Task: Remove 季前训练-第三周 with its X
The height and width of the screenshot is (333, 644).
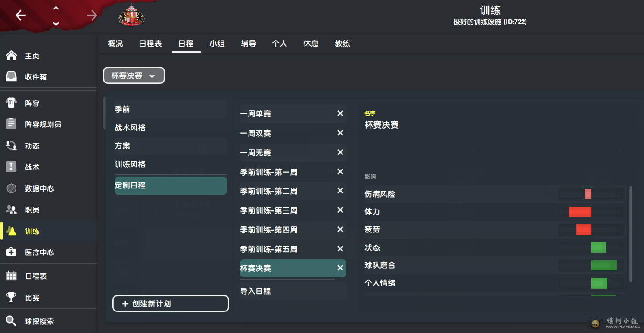Action: (340, 210)
